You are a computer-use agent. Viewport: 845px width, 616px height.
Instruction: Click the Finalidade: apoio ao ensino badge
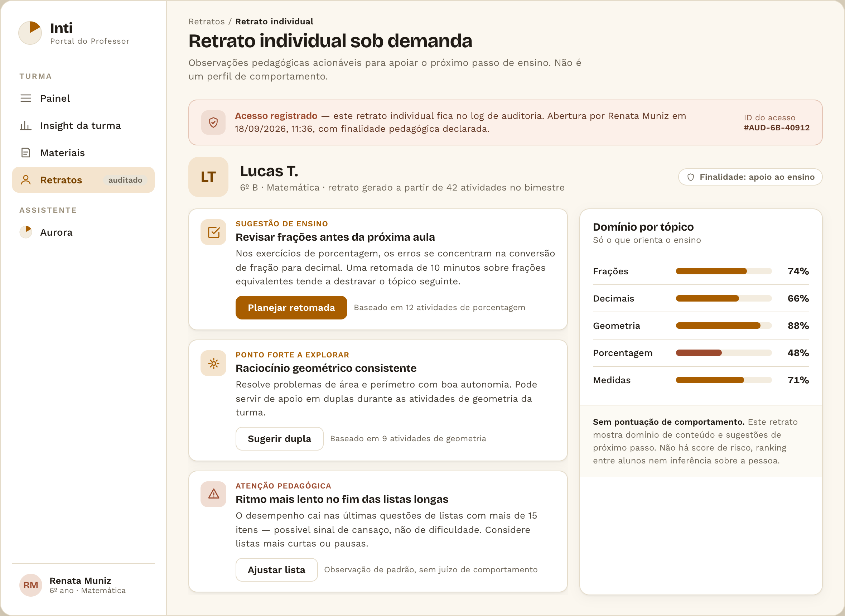(x=750, y=177)
